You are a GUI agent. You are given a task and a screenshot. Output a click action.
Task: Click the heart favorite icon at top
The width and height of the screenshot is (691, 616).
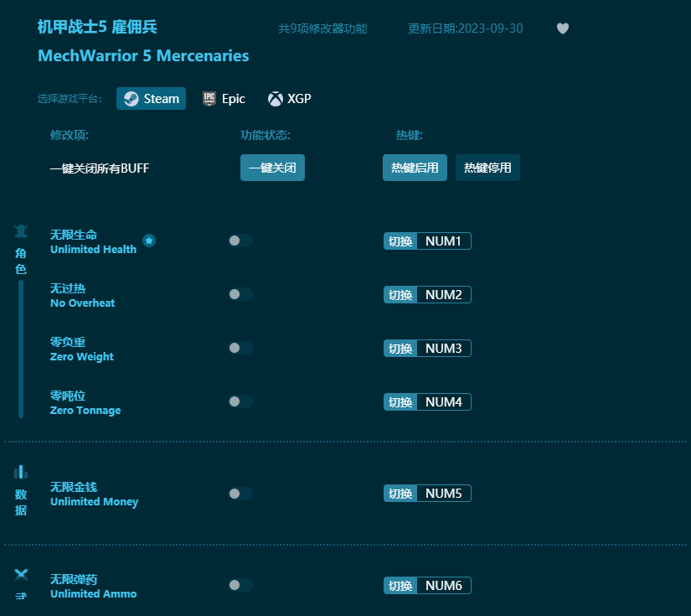(x=562, y=28)
